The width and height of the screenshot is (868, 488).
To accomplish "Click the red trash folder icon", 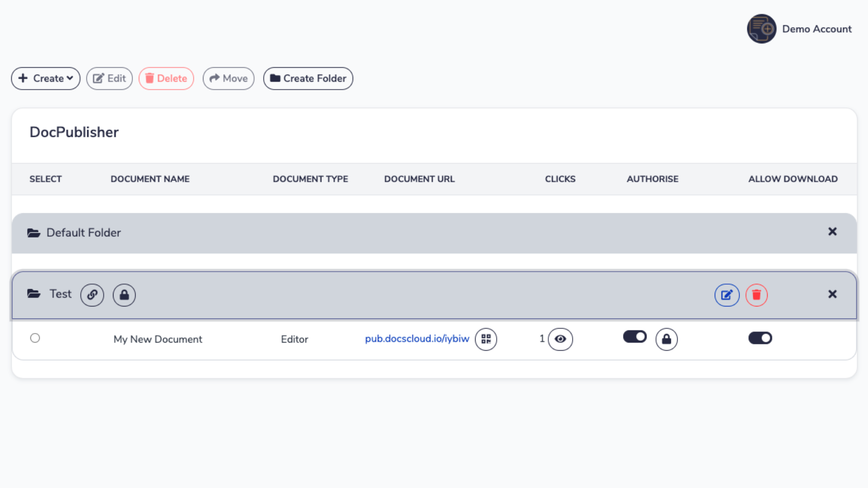I will [756, 295].
